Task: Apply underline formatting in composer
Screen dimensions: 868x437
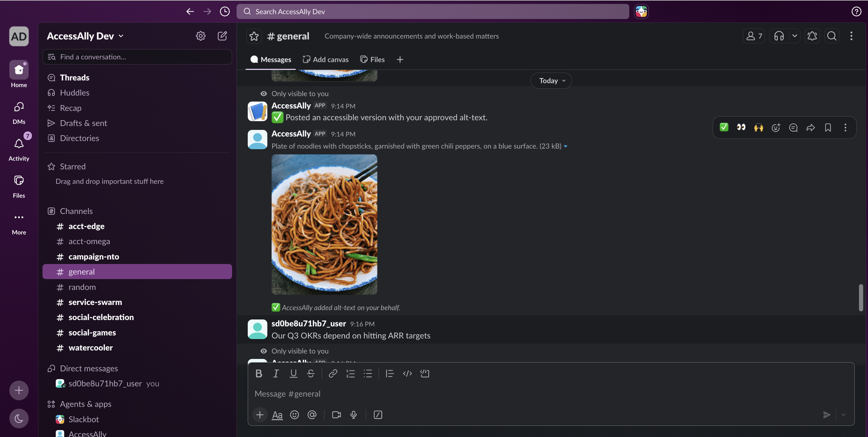Action: 294,373
